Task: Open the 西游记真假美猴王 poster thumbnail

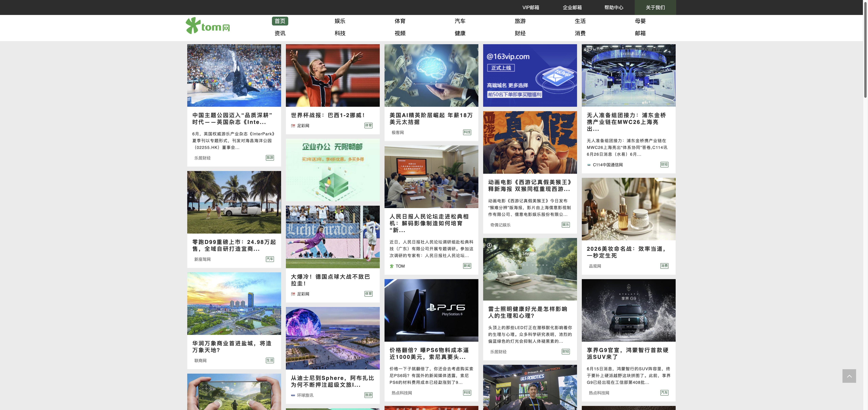Action: 530,142
